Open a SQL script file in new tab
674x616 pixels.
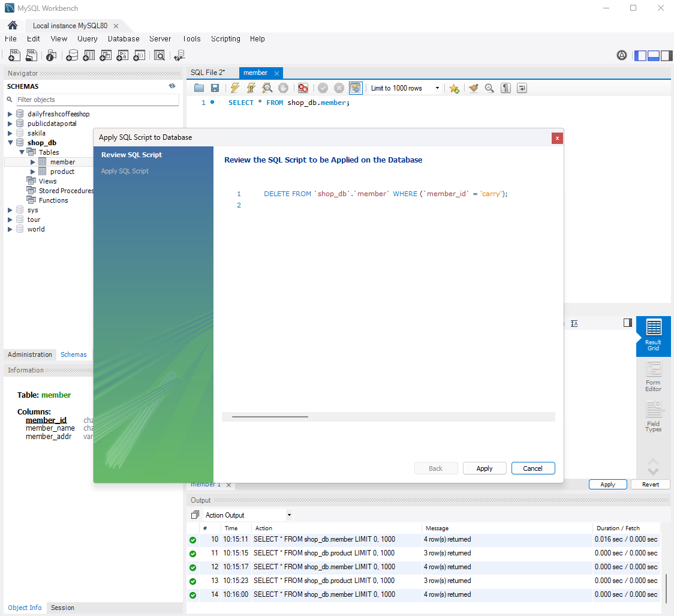[x=31, y=55]
